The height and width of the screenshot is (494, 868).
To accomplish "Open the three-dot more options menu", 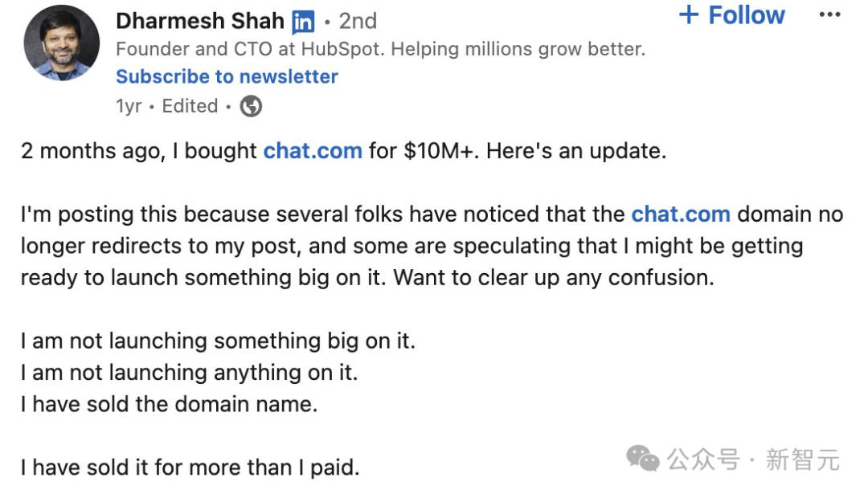I will tap(829, 15).
